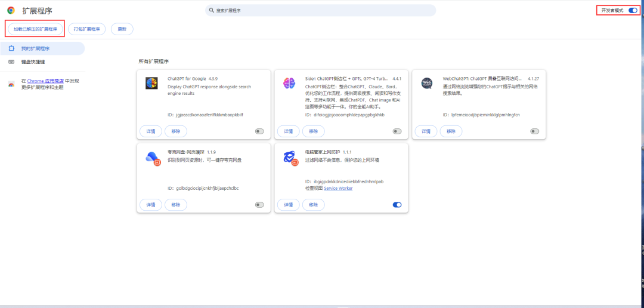The height and width of the screenshot is (308, 644).
Task: Click the WebChatGPT extension icon
Action: tap(427, 84)
